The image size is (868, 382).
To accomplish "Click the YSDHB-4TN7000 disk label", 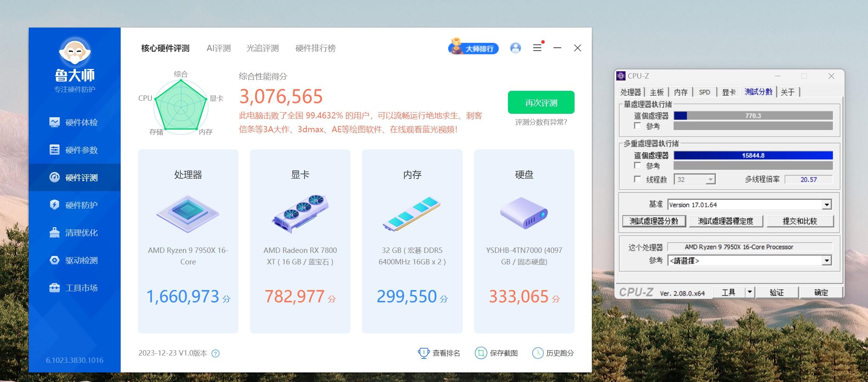I will [x=524, y=256].
